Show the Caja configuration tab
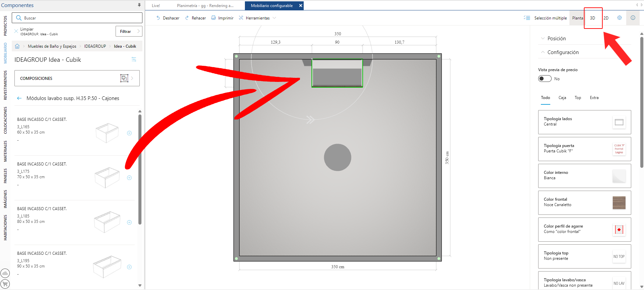Viewport: 644px width, 290px height. coord(562,98)
